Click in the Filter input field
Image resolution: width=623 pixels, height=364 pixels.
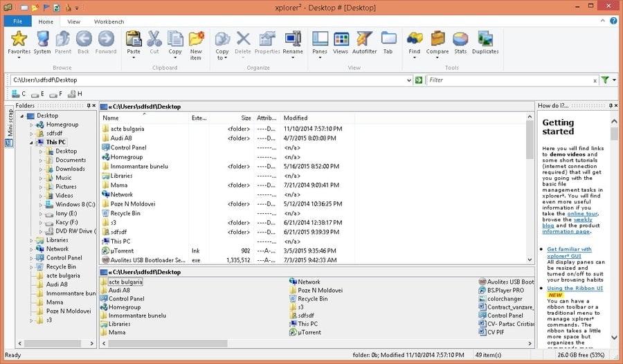click(x=510, y=80)
